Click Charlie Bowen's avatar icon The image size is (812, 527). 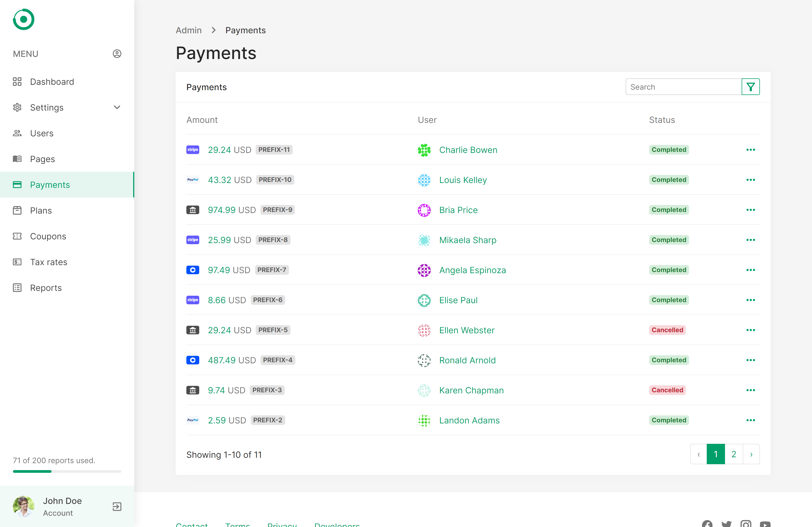424,150
